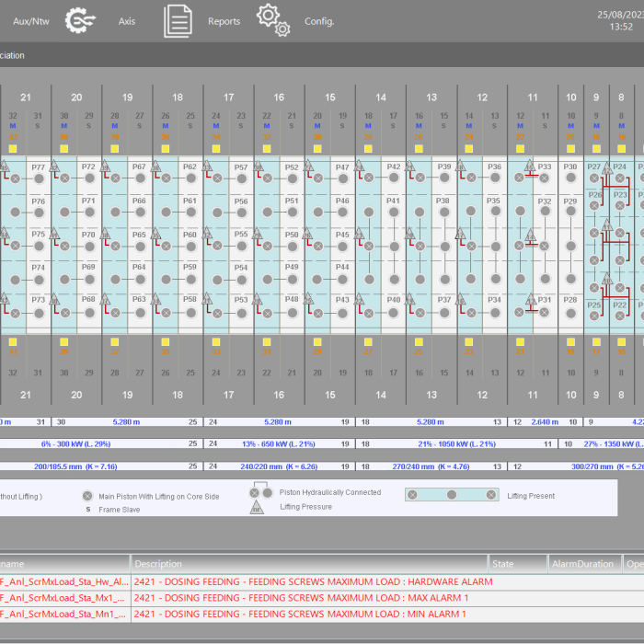
Task: Select piston P33 in section 11
Action: [545, 178]
